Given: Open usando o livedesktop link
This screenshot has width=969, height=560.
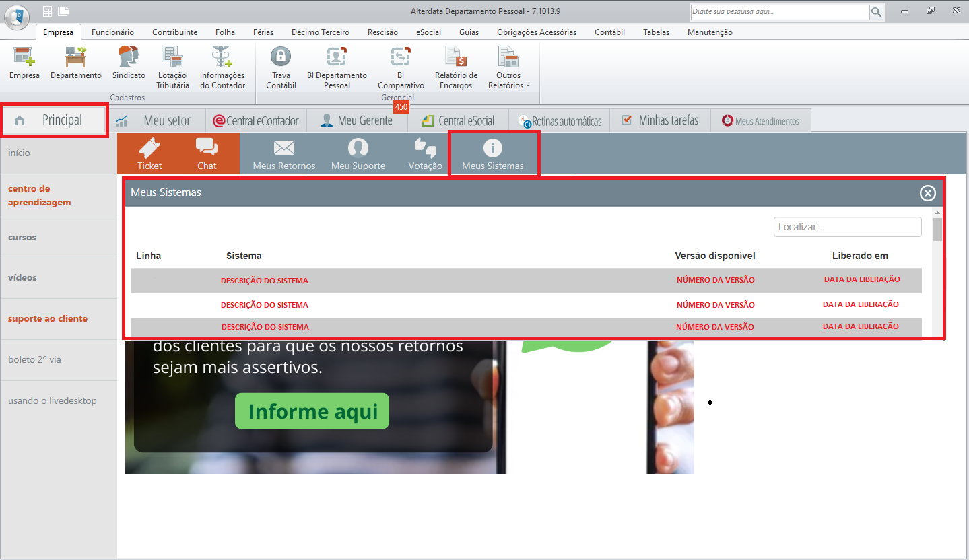Looking at the screenshot, I should coord(52,400).
